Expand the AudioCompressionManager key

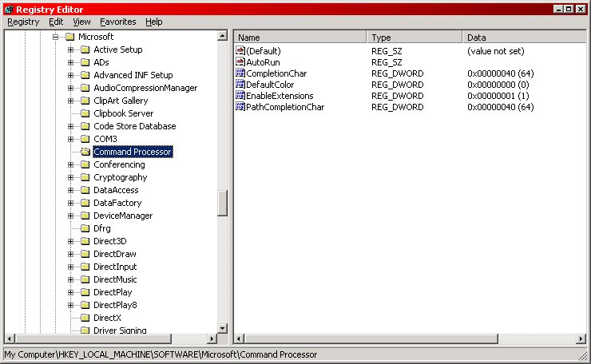[x=70, y=88]
